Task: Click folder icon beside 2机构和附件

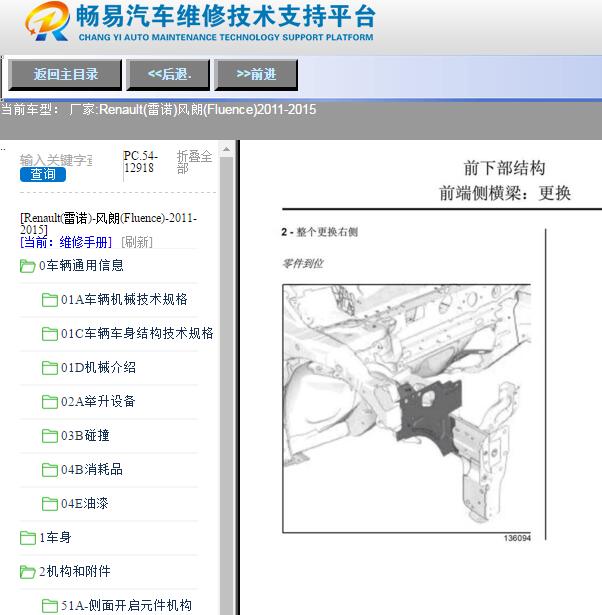Action: tap(27, 572)
